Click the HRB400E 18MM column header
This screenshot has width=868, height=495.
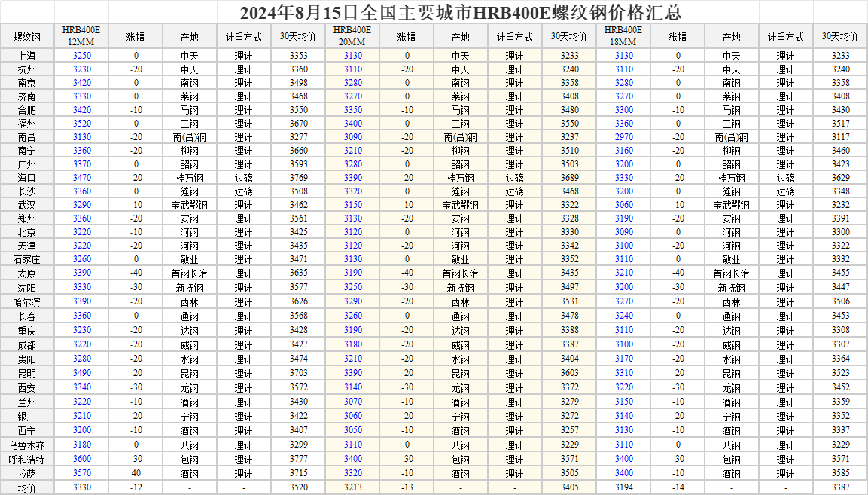click(x=623, y=37)
